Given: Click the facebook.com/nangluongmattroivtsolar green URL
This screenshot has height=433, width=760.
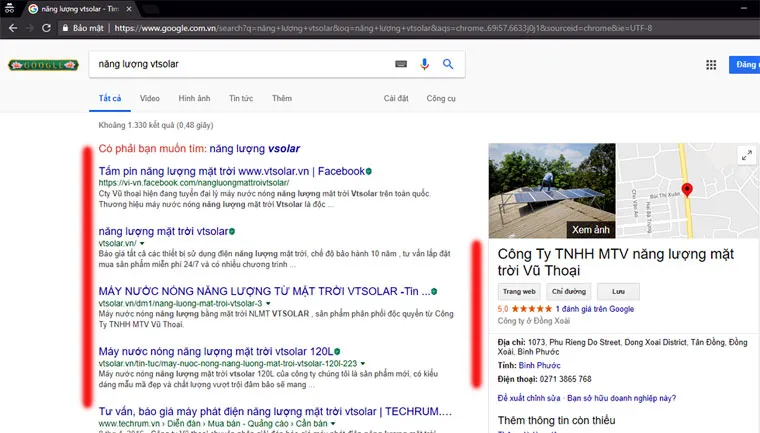Looking at the screenshot, I should [x=194, y=183].
